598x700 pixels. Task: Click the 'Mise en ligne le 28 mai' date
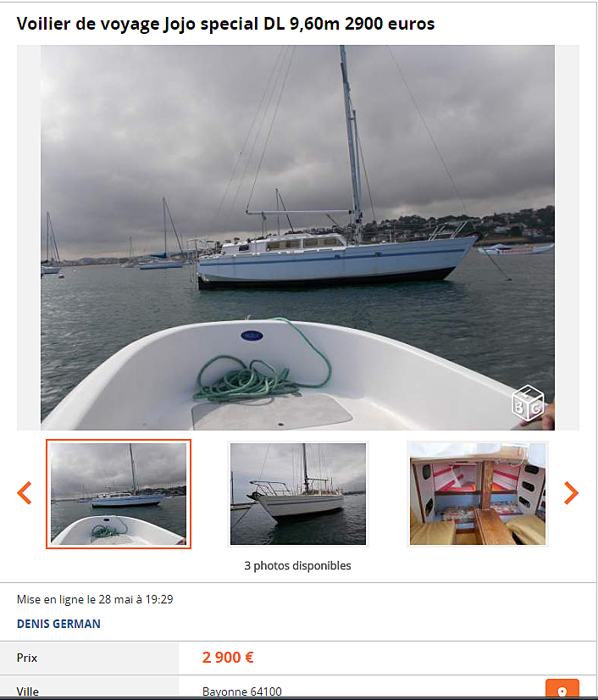[95, 599]
